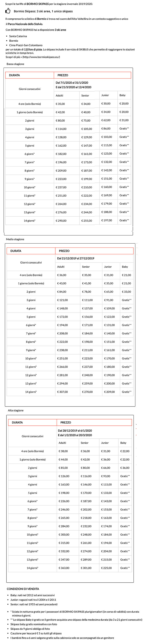Screen dimensions: 146x644
Task: Click the "Media stagione" section label
Action: pos(15,239)
